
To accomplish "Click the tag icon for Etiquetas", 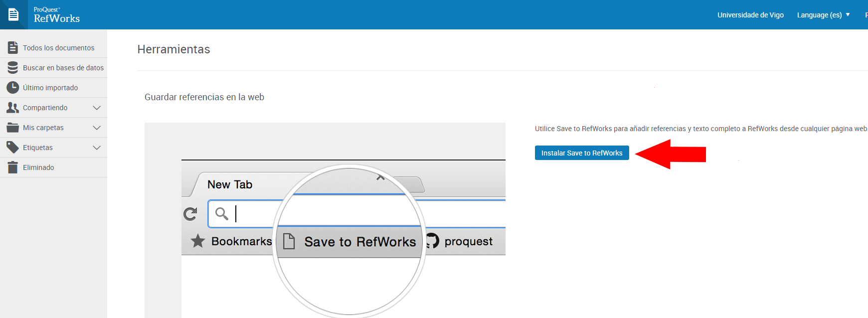I will [x=13, y=147].
